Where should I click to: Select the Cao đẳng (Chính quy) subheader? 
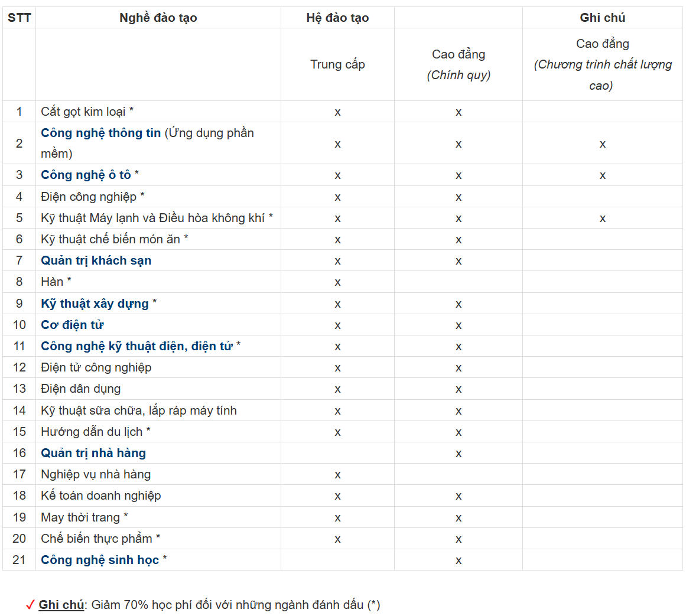[459, 64]
